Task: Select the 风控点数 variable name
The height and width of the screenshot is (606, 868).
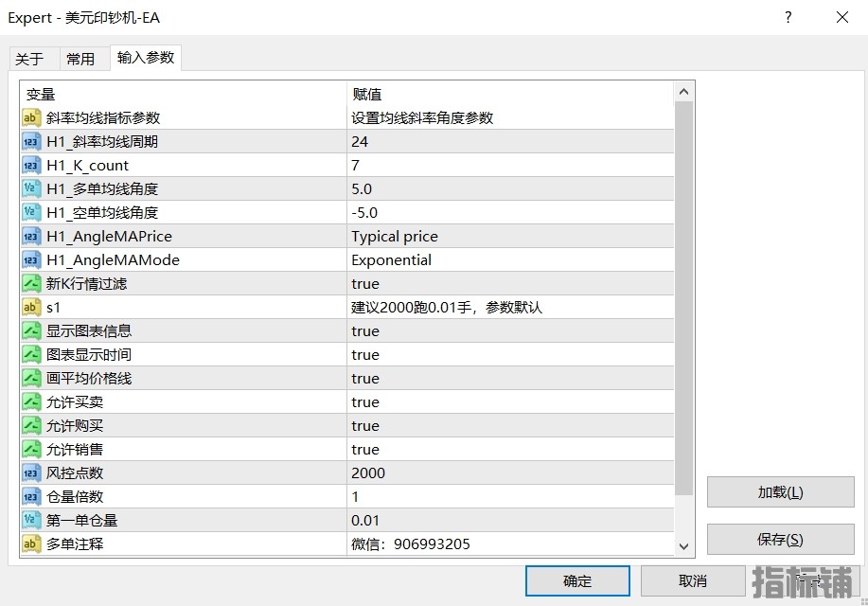Action: [x=75, y=473]
